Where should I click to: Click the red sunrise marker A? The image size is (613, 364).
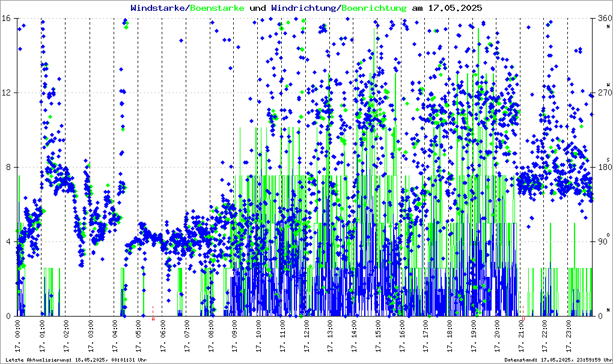tap(153, 319)
